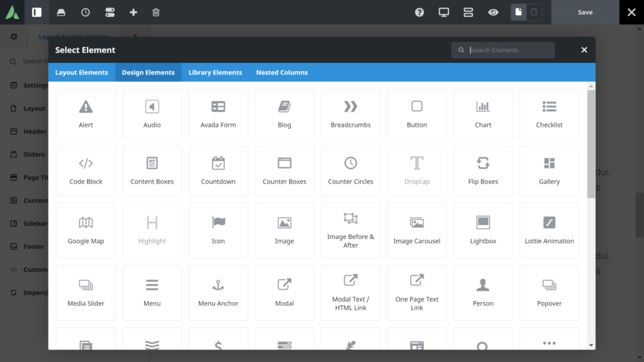644x362 pixels.
Task: Insert the Person element
Action: pos(483,293)
